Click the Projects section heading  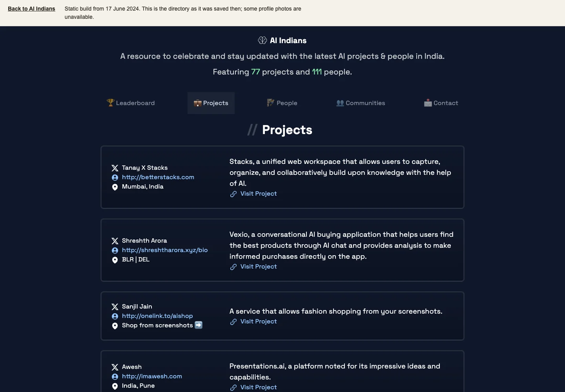point(287,130)
